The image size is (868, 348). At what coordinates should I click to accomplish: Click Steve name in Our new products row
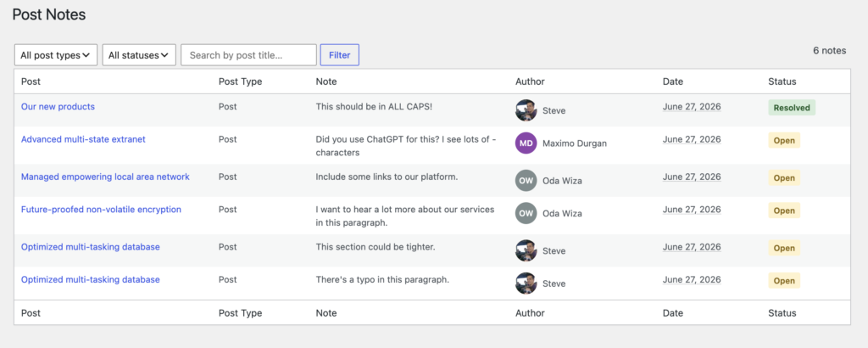point(554,110)
